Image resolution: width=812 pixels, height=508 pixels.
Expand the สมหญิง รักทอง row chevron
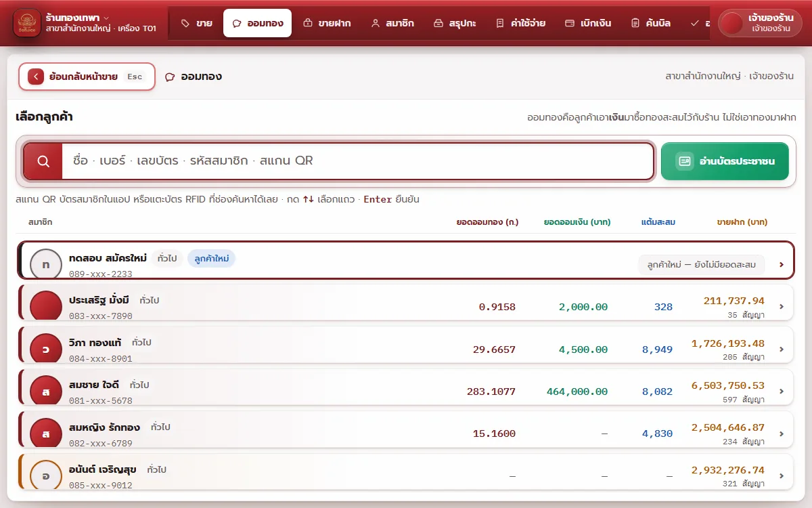point(782,434)
